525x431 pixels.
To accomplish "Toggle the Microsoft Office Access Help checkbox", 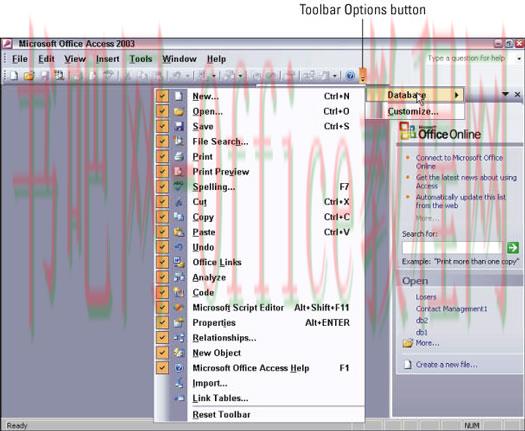I will pyautogui.click(x=162, y=368).
